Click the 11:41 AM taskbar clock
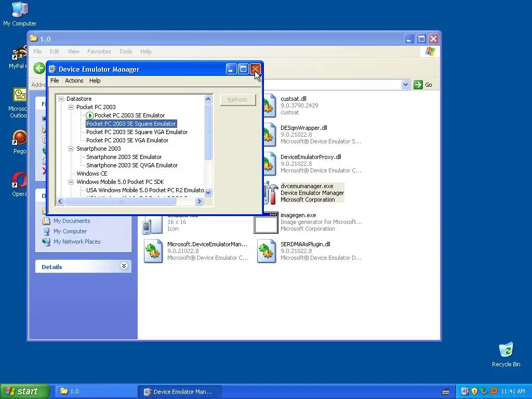 pyautogui.click(x=513, y=391)
